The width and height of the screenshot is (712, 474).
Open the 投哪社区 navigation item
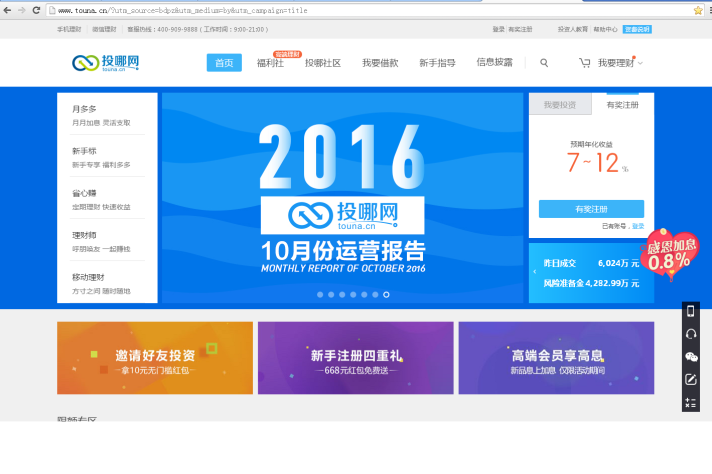pyautogui.click(x=323, y=63)
